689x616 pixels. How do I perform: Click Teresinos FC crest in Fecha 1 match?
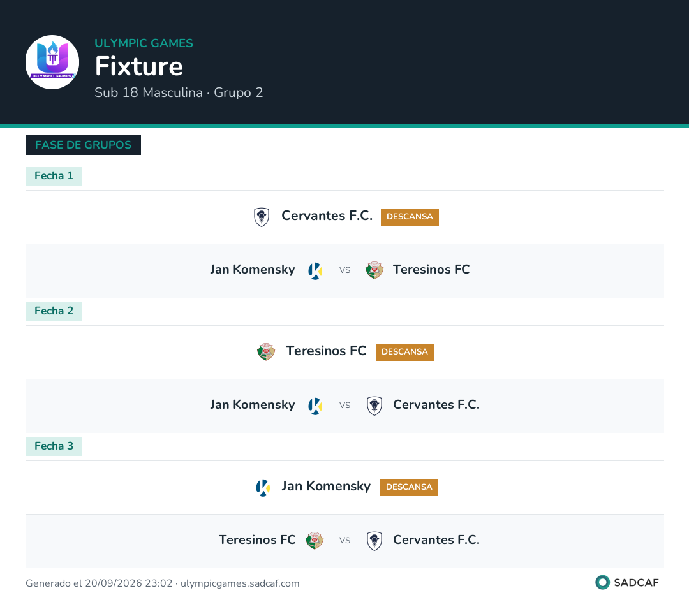pos(374,270)
